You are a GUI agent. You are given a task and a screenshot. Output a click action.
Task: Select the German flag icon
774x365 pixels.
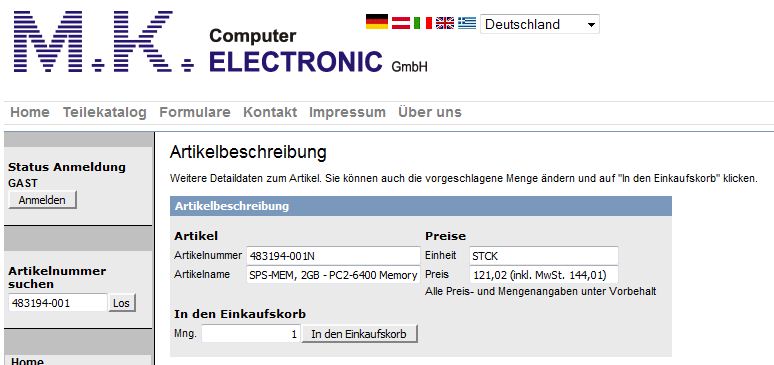[377, 22]
